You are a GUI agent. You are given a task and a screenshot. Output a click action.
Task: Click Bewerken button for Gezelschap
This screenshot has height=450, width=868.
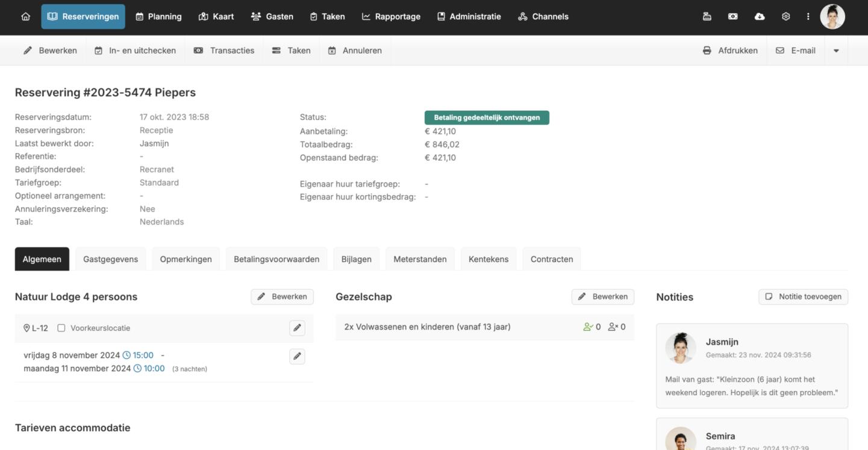[x=602, y=296]
